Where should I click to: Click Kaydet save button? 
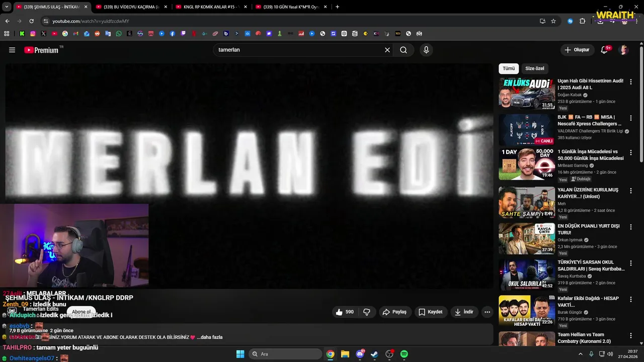click(431, 312)
